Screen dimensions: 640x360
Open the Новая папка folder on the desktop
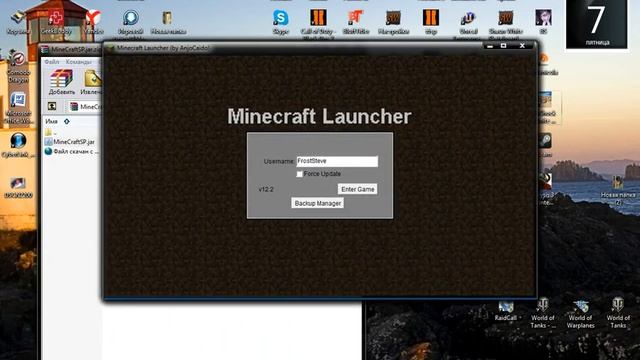click(x=168, y=21)
